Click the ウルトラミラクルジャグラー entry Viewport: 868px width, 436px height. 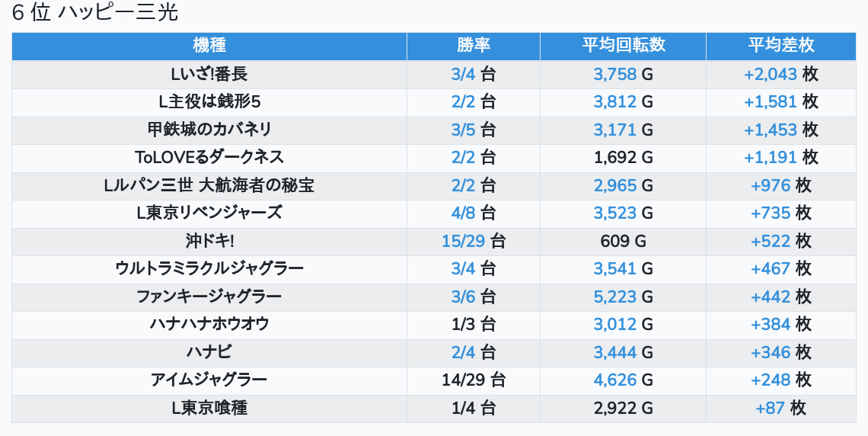coord(209,268)
